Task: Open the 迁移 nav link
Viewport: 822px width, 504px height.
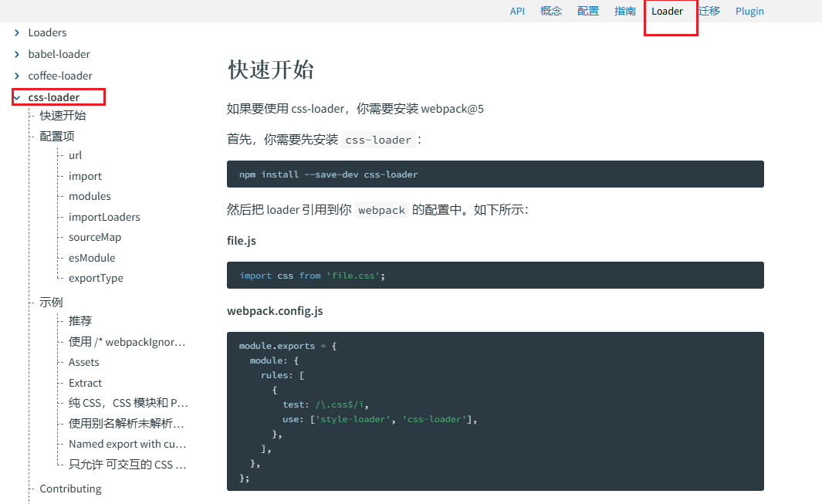Action: click(x=709, y=11)
